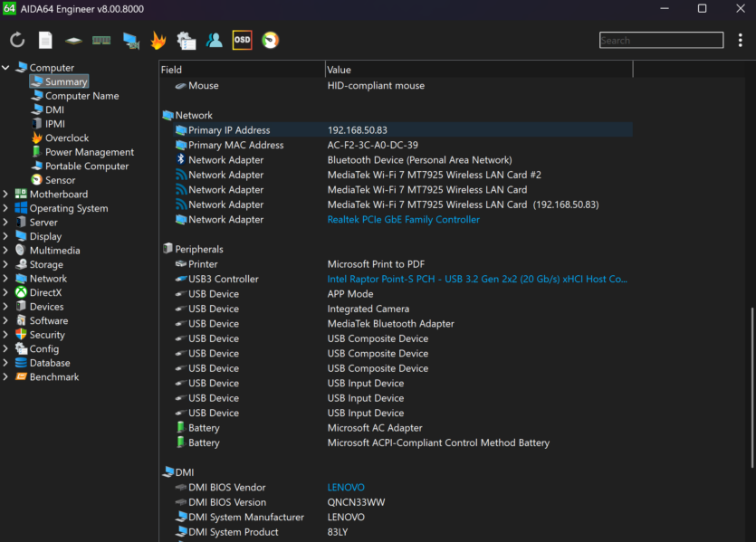Click the AC-F2-3C-A0-DC-39 MAC value

tap(373, 145)
